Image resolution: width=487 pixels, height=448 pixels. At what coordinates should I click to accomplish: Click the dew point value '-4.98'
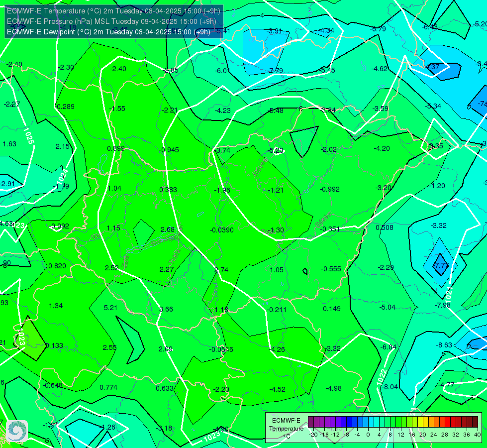click(334, 388)
